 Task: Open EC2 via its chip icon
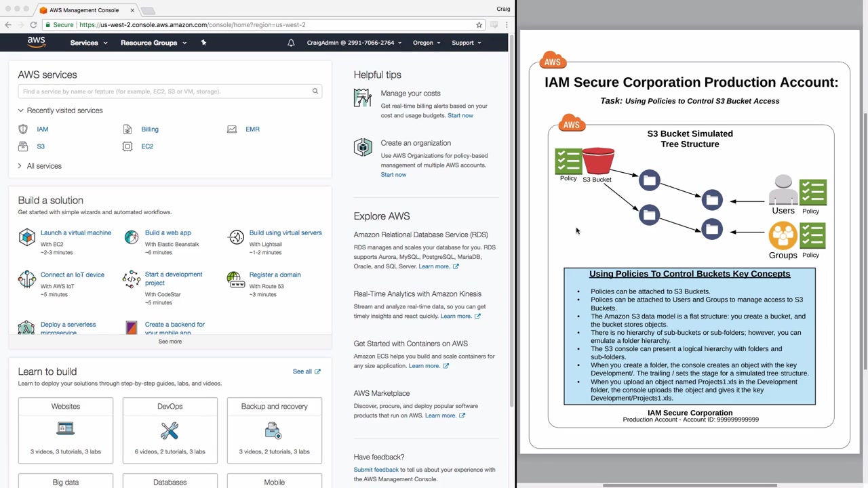[127, 146]
